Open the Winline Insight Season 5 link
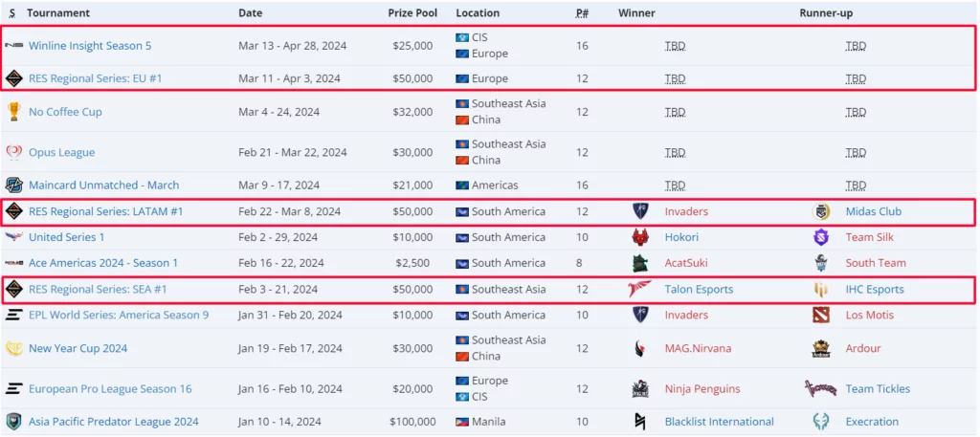 [90, 46]
